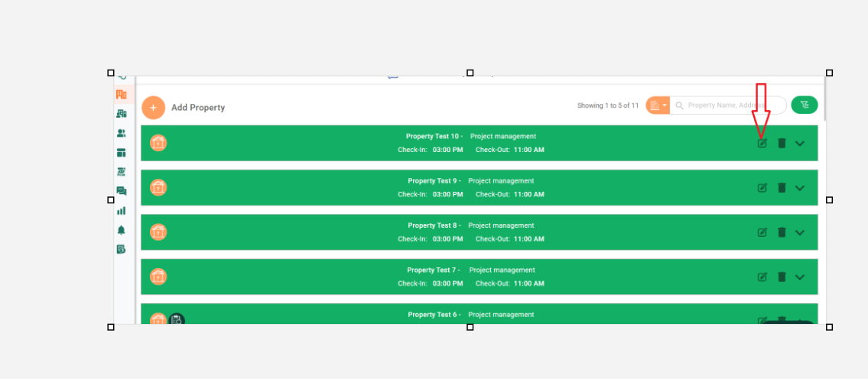Edit Property Test 10
This screenshot has height=379, width=868.
762,144
